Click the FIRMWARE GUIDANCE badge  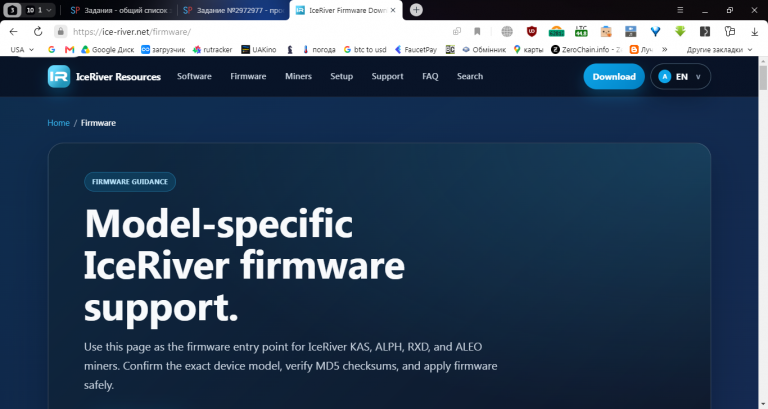click(130, 182)
